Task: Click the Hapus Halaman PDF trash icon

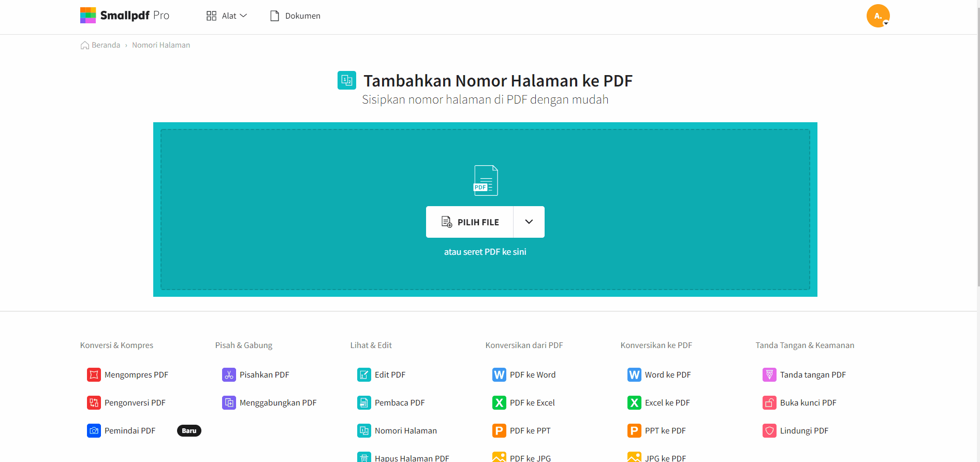Action: pos(364,457)
